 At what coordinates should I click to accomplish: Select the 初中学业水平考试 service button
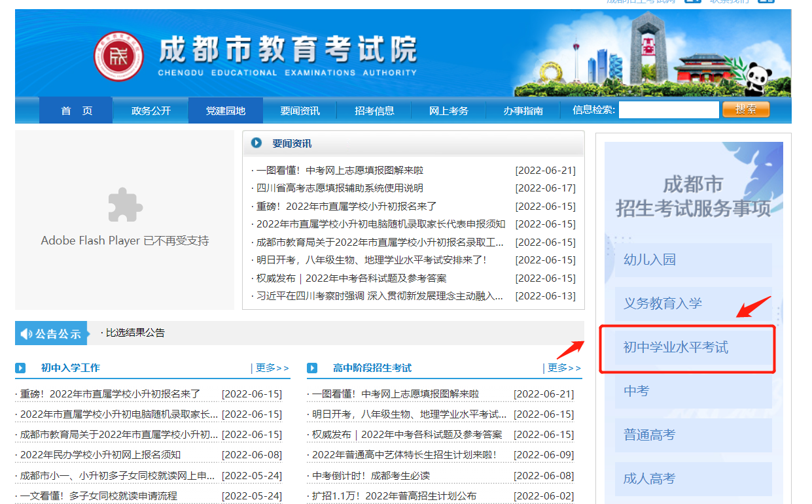point(676,347)
